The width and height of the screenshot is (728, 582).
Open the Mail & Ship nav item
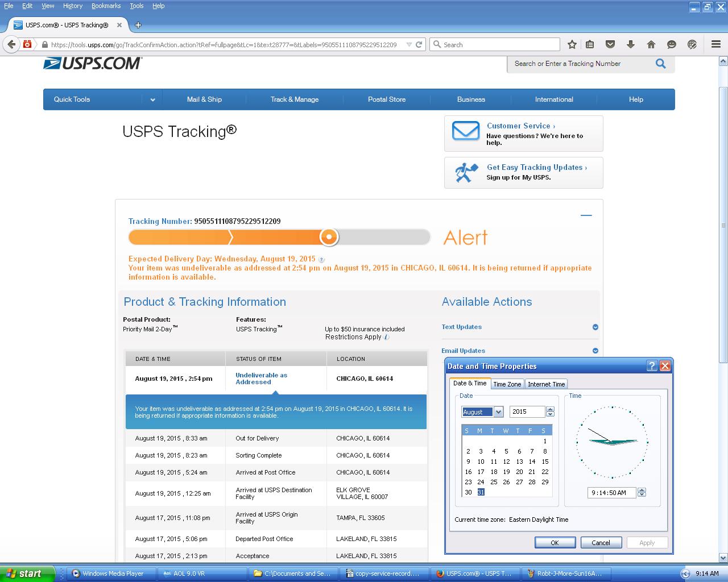click(204, 99)
